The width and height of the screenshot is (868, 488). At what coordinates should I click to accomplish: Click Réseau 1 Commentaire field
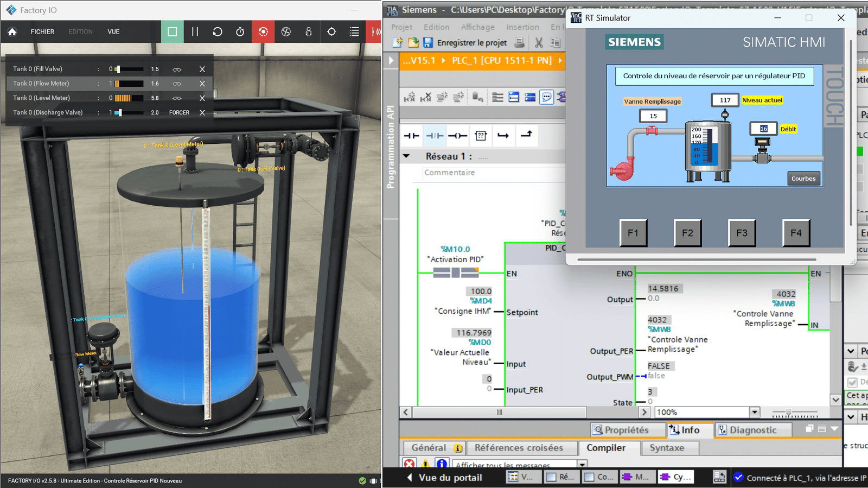(x=494, y=173)
